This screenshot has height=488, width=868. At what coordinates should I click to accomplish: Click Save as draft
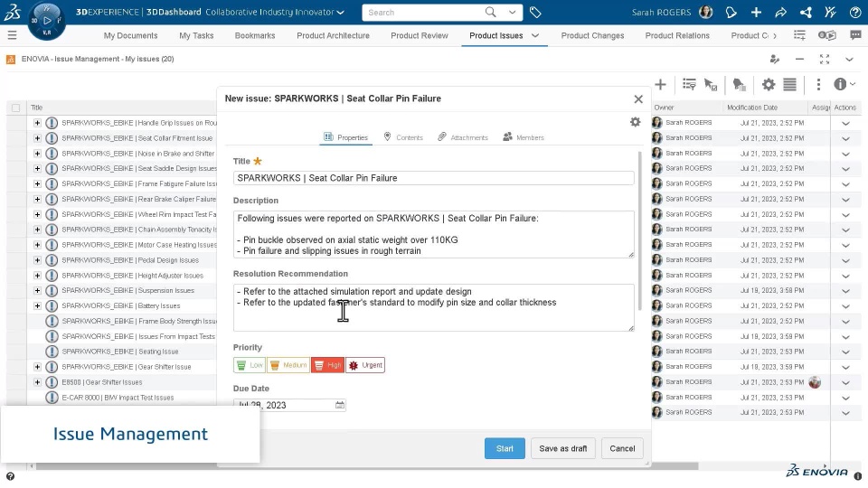click(563, 449)
